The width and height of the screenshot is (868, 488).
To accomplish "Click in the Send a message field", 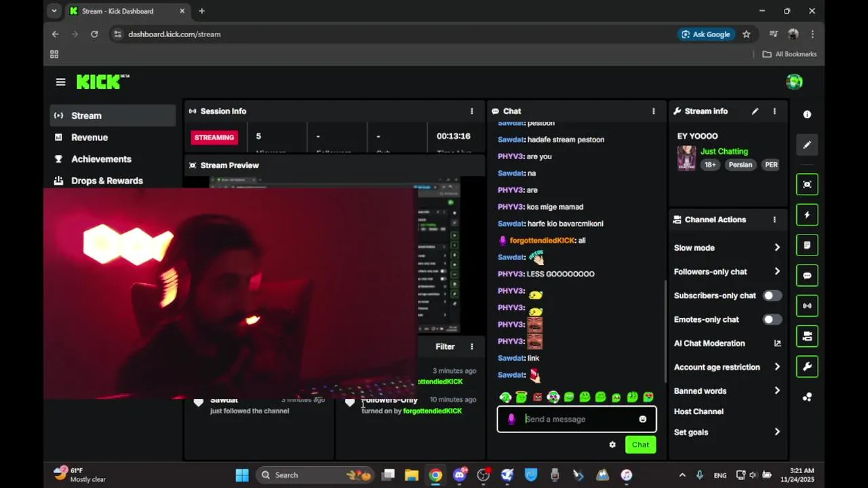I will click(x=576, y=419).
